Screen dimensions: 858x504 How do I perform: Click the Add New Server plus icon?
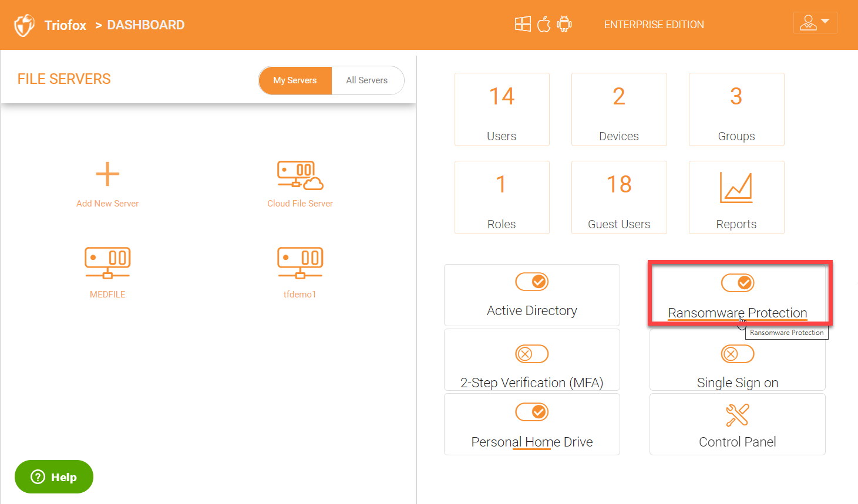107,174
